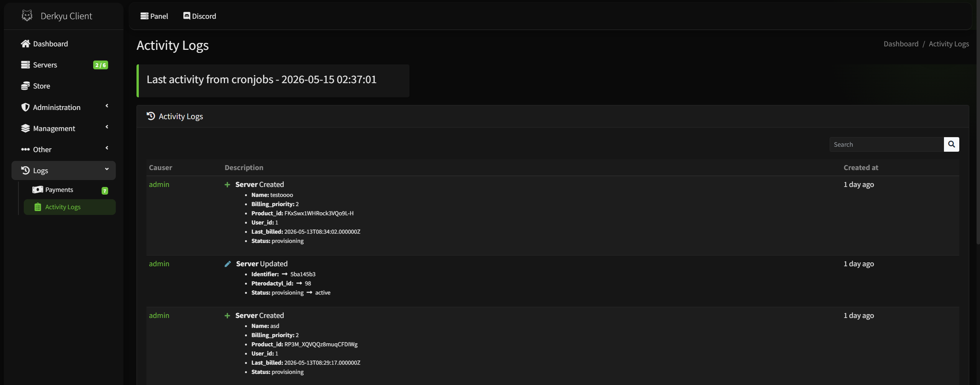Screen dimensions: 980x385
Task: Click the Dashboard breadcrumb link
Action: (901, 44)
